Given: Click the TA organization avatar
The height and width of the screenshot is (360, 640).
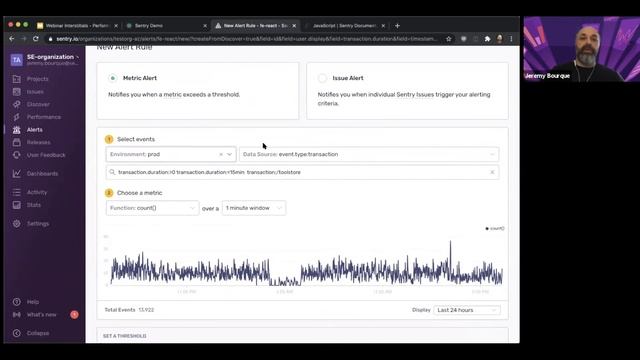Looking at the screenshot, I should coord(17,60).
